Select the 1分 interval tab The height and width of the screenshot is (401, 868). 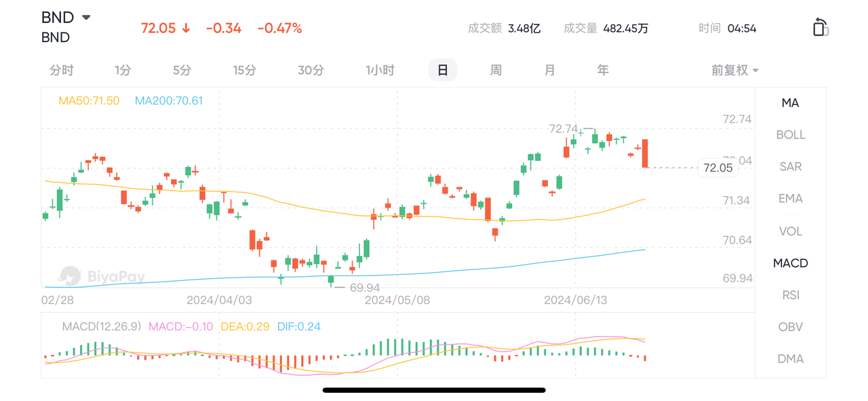pos(123,70)
